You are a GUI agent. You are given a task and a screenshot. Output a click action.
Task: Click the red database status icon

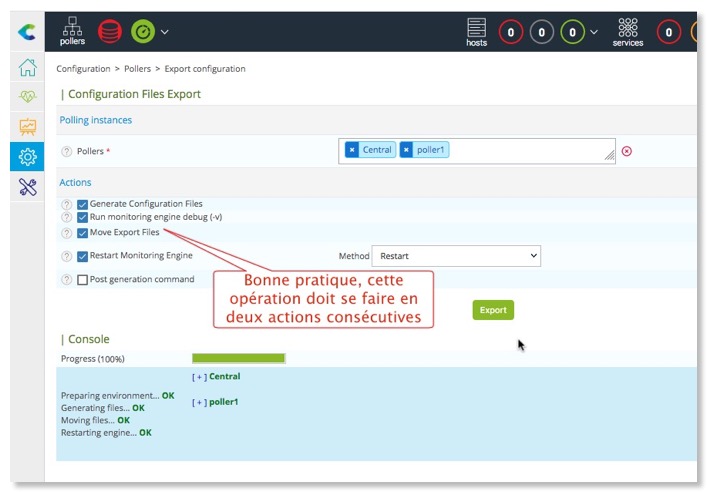pos(110,31)
